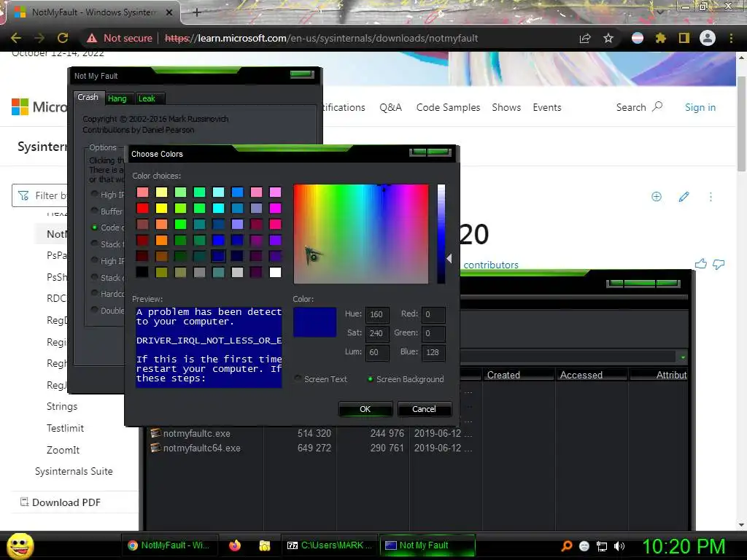Viewport: 747px width, 560px height.
Task: Open the Events navigation item
Action: (547, 108)
